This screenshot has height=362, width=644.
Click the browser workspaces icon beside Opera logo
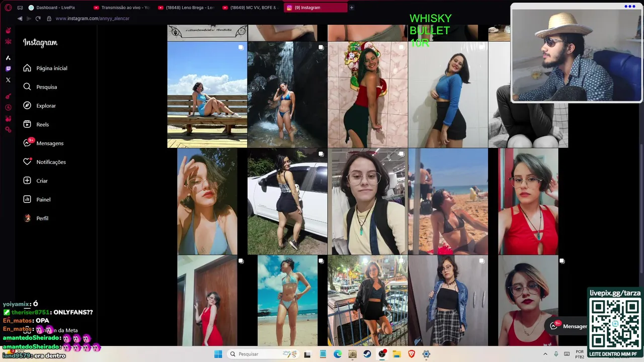pyautogui.click(x=20, y=8)
